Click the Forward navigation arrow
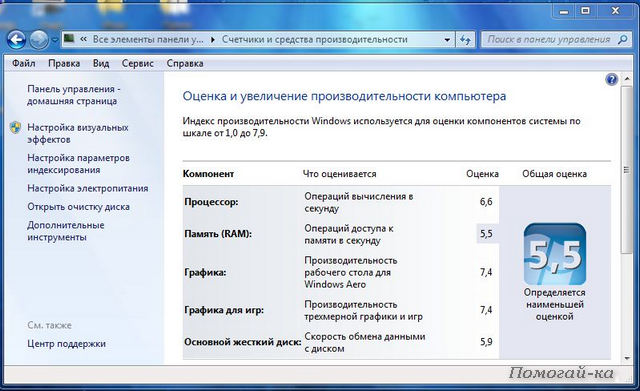Image resolution: width=640 pixels, height=391 pixels. tap(39, 40)
